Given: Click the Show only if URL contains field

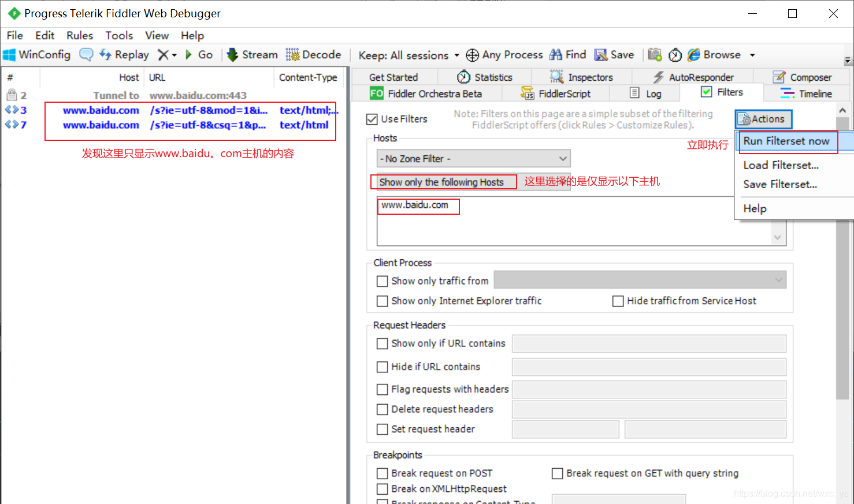Looking at the screenshot, I should 649,344.
